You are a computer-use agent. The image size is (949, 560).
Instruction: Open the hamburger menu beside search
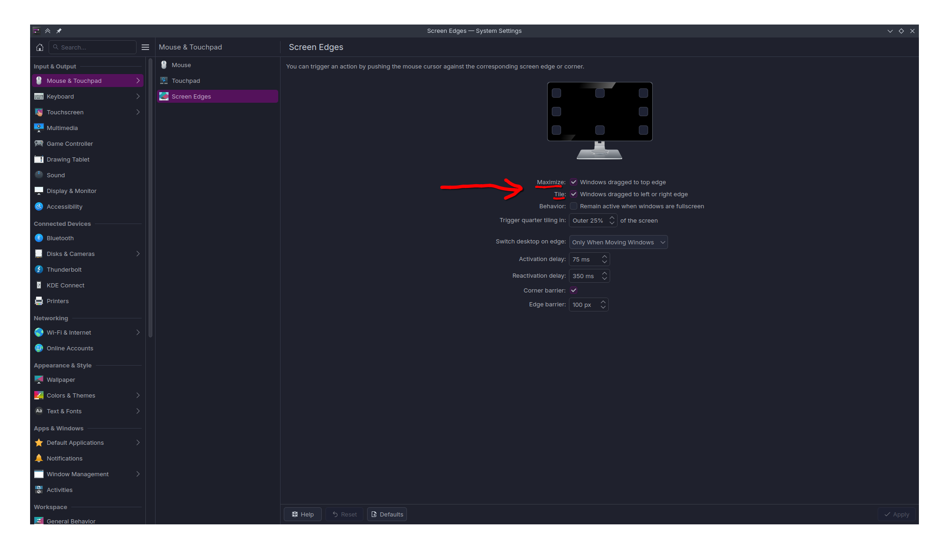click(x=145, y=47)
